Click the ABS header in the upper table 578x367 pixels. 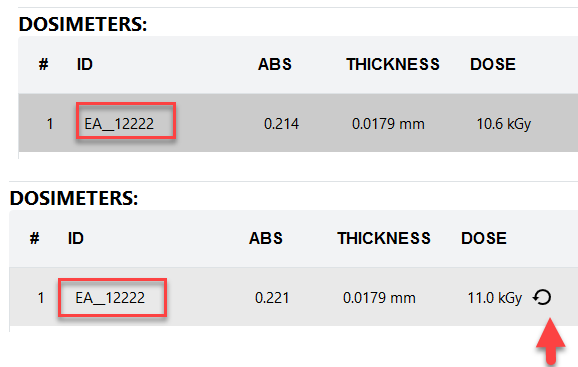pyautogui.click(x=275, y=64)
